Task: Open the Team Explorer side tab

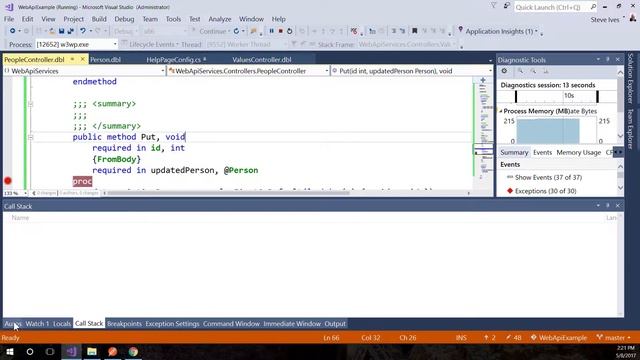Action: tap(631, 129)
